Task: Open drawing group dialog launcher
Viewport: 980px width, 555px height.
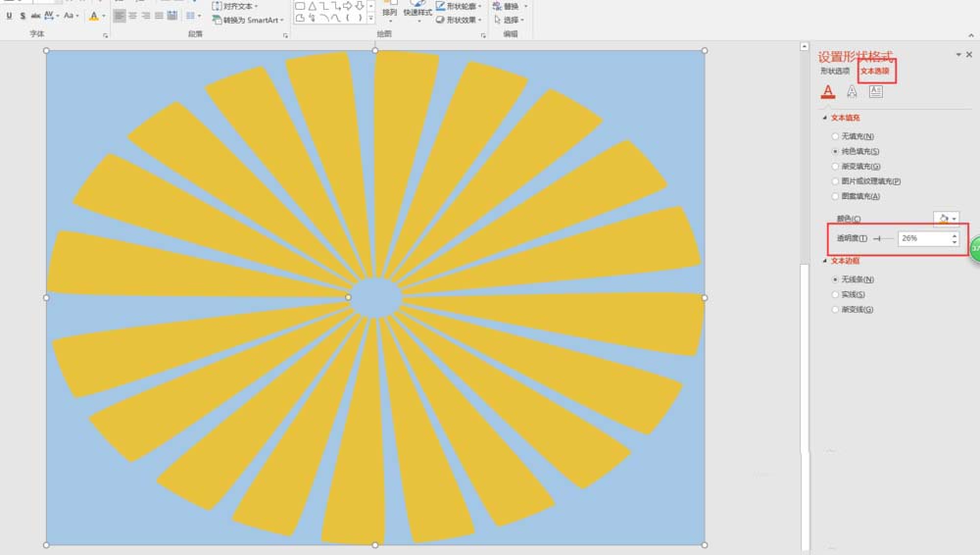Action: (x=483, y=35)
